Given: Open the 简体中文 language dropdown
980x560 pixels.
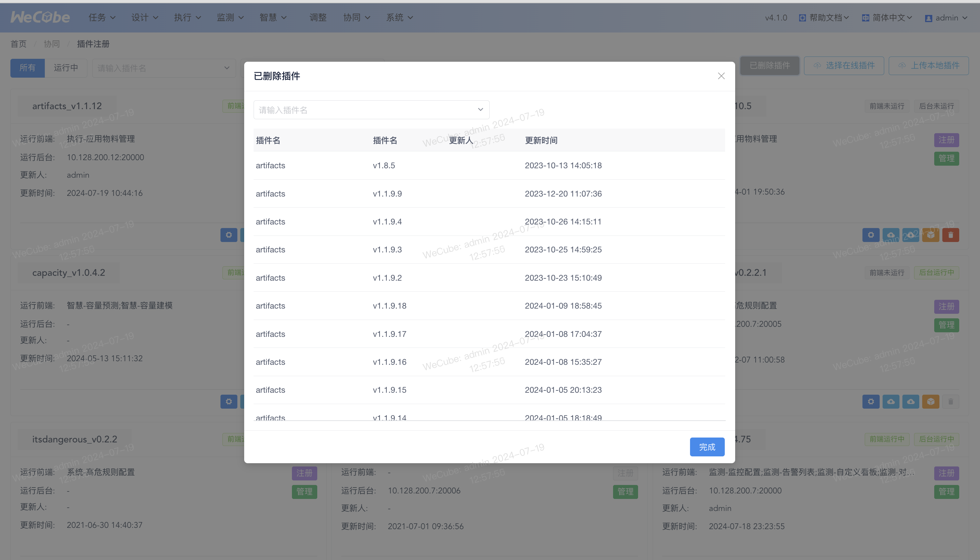Looking at the screenshot, I should [887, 18].
